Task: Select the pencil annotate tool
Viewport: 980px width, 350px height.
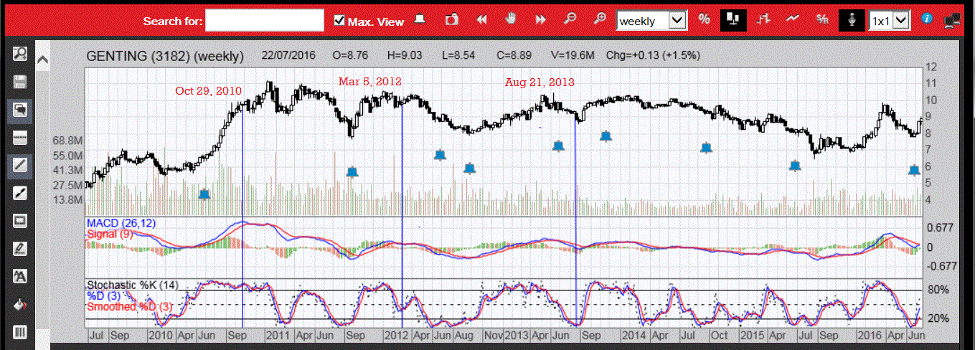Action: point(19,248)
